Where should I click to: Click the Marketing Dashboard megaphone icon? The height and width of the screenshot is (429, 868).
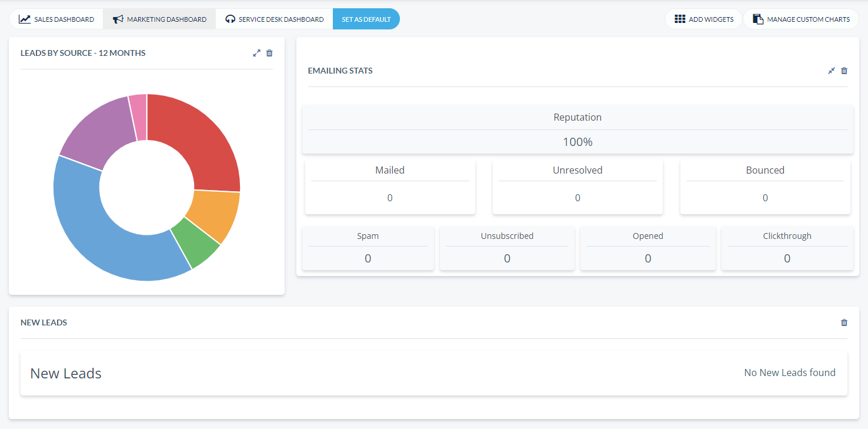[x=118, y=19]
